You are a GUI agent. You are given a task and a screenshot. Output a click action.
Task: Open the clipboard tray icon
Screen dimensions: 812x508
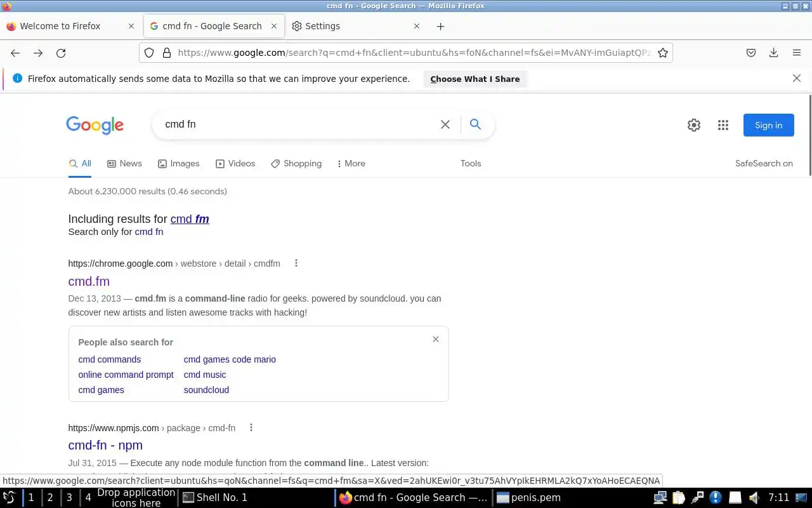click(679, 498)
